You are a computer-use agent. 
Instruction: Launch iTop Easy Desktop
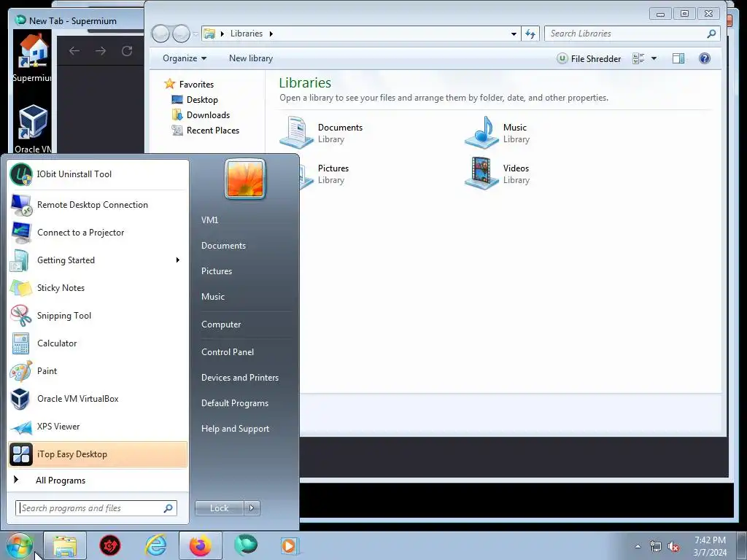click(98, 454)
